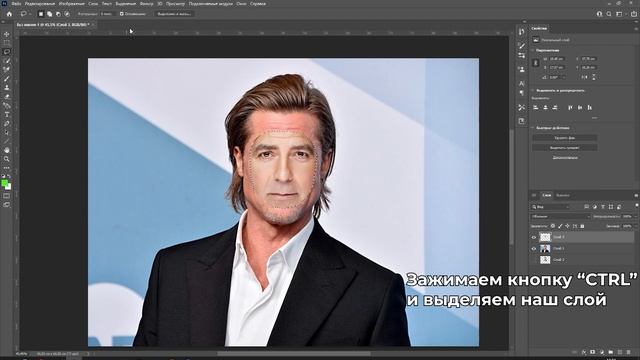Hide the selected top layer Слой 3

click(534, 237)
